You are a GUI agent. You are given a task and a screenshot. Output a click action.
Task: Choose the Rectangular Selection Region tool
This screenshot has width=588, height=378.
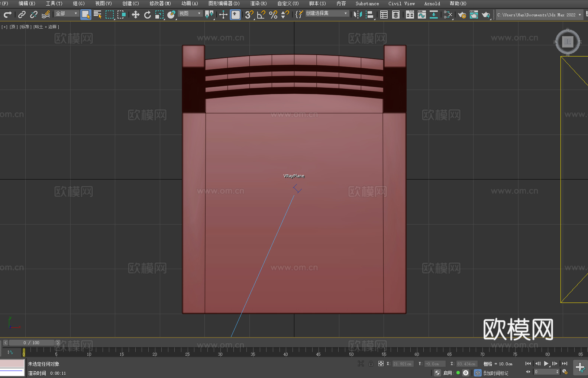click(x=110, y=14)
